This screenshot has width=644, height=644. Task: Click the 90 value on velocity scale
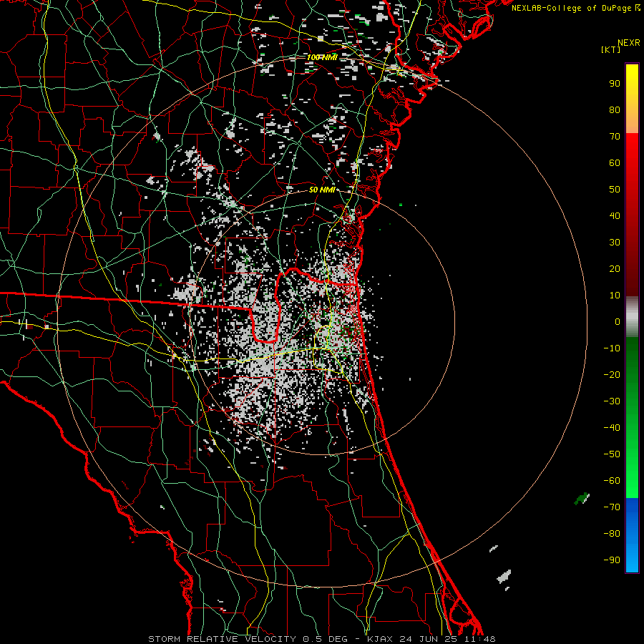[615, 84]
